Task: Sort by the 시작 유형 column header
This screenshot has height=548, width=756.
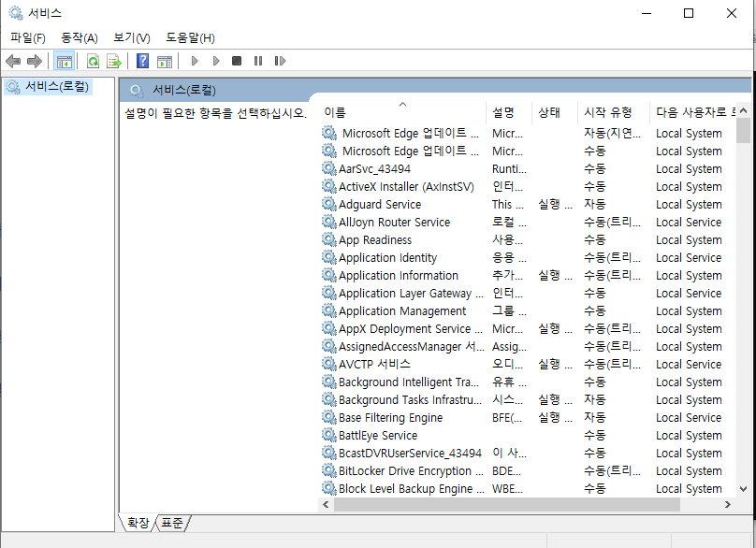Action: click(613, 112)
